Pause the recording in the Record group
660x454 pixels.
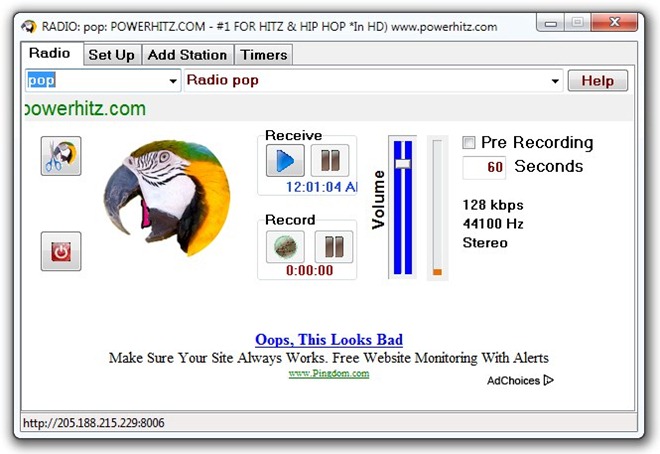pyautogui.click(x=334, y=247)
